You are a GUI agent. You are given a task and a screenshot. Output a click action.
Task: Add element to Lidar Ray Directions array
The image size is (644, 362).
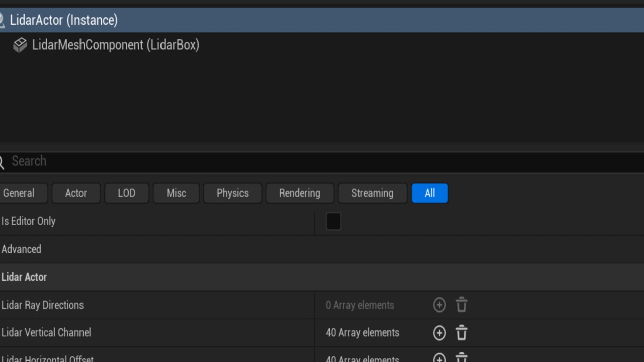[x=439, y=305]
